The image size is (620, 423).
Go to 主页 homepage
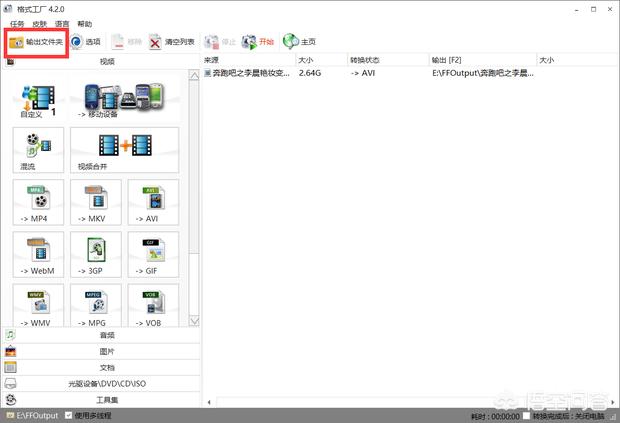pos(299,42)
